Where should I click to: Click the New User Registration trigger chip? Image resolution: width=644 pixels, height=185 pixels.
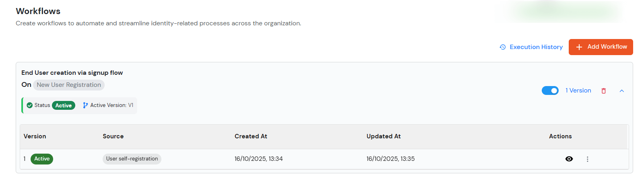[x=69, y=85]
